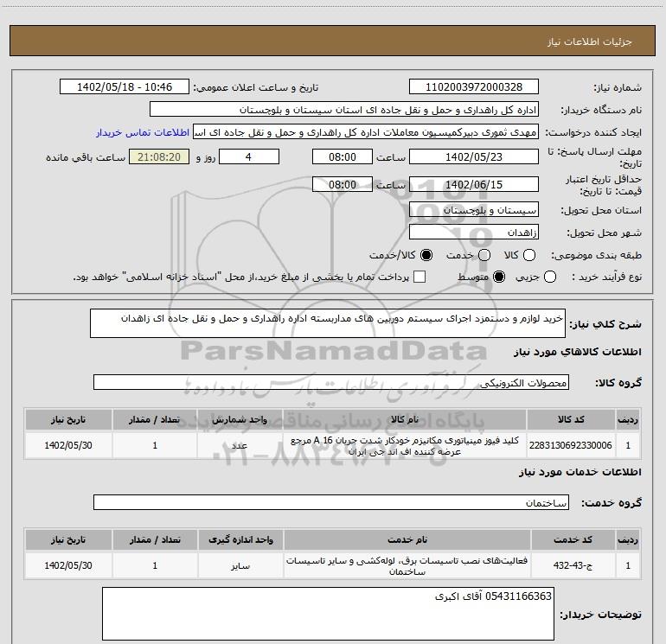This screenshot has width=666, height=644.
Task: Click goods group field محصولات الکترونیکی
Action: click(331, 382)
